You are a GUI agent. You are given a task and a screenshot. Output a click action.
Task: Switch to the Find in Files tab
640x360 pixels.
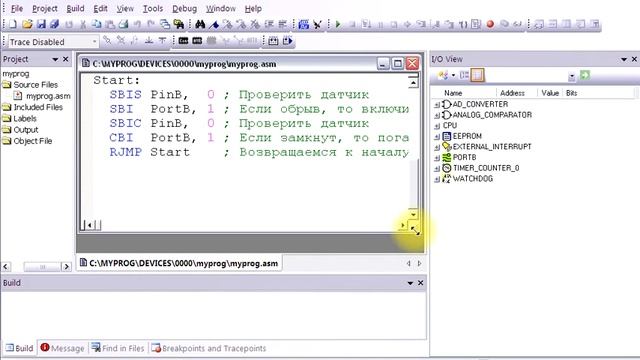pos(118,348)
